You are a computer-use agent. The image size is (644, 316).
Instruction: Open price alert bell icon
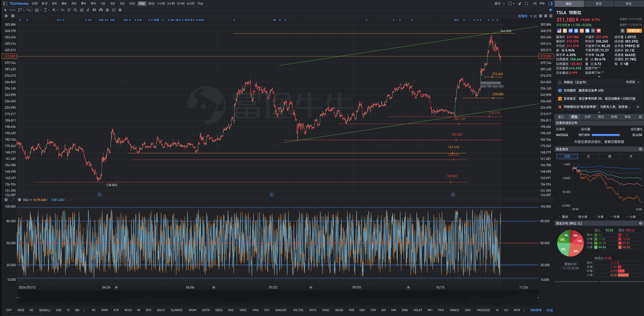click(x=622, y=31)
